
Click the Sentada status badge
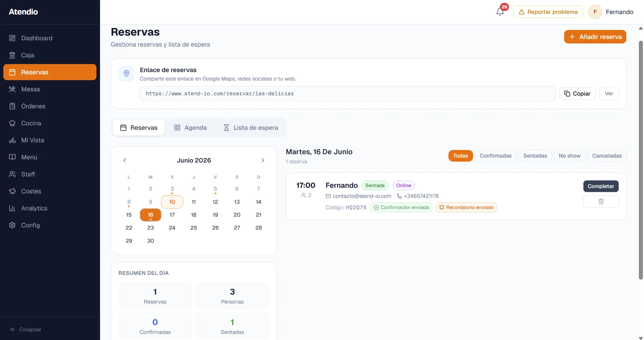point(375,185)
